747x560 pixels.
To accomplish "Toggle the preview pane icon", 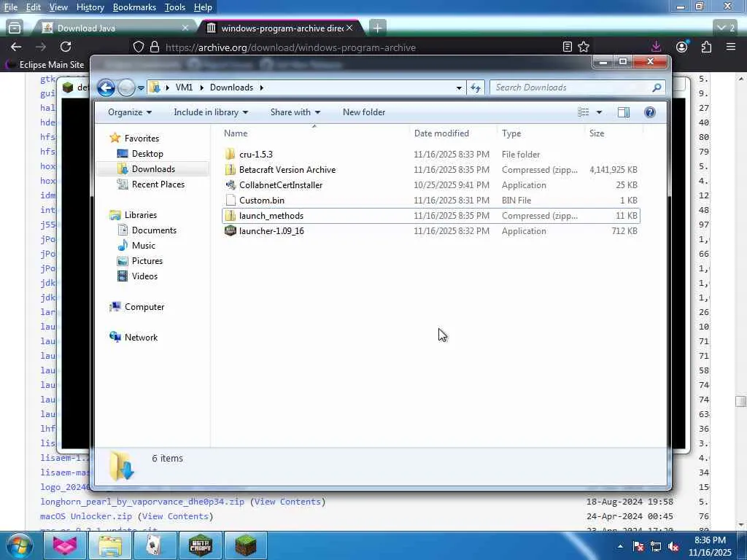I will (624, 112).
